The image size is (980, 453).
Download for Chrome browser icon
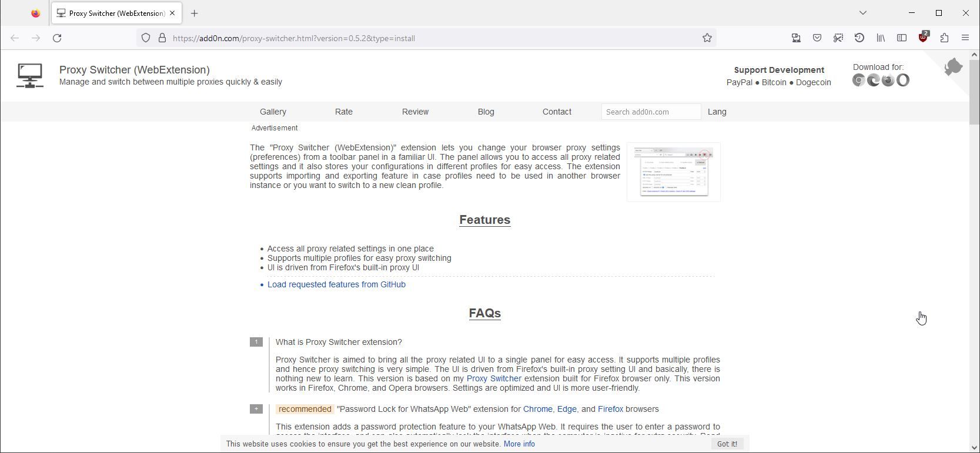click(859, 80)
